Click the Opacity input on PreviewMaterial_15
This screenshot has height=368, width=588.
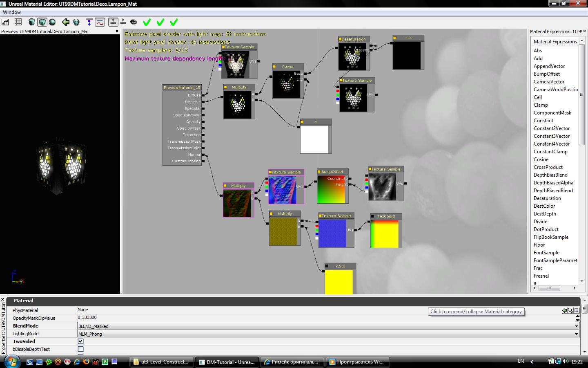coord(194,121)
